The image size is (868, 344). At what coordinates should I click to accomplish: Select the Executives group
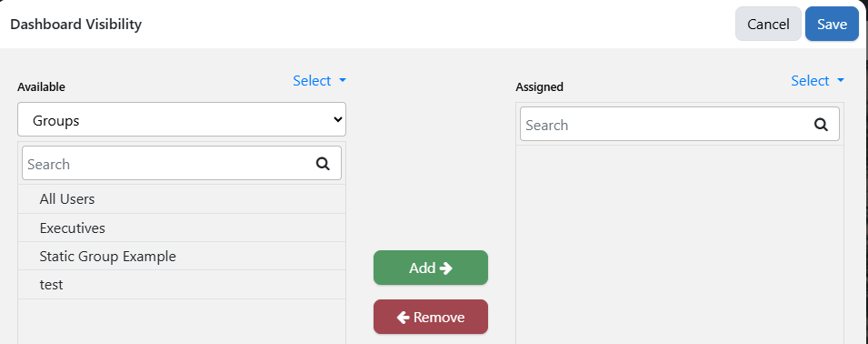182,228
